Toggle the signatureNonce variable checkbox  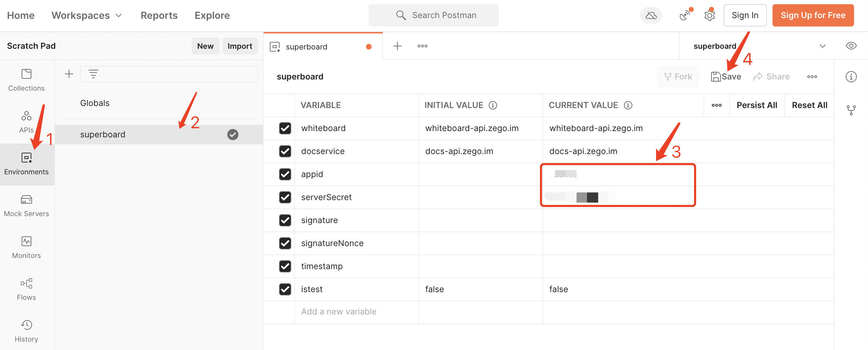coord(285,243)
